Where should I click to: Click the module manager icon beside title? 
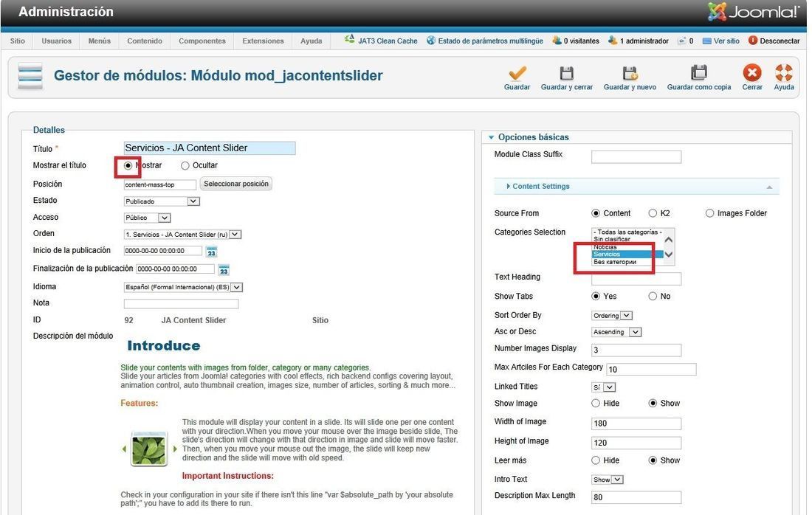coord(30,76)
